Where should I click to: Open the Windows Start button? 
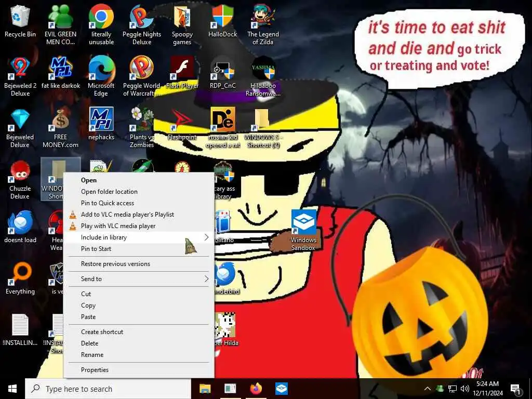(12, 389)
